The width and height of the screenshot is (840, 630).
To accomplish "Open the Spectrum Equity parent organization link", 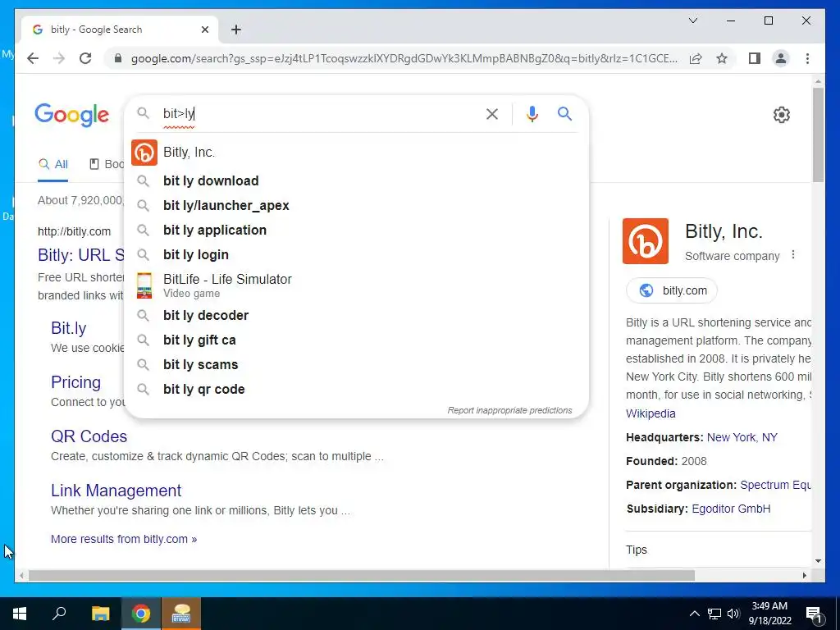I will (x=775, y=485).
